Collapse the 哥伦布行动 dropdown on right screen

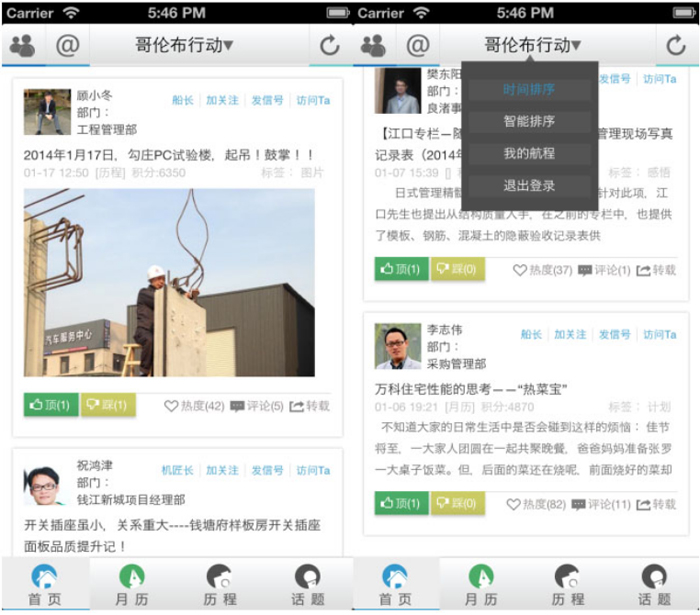[532, 46]
